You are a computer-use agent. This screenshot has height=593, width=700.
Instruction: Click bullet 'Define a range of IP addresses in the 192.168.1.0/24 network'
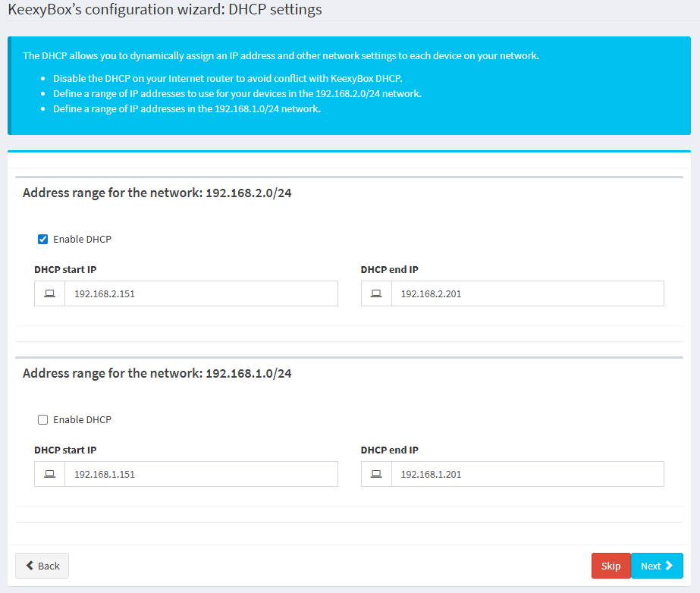[187, 109]
